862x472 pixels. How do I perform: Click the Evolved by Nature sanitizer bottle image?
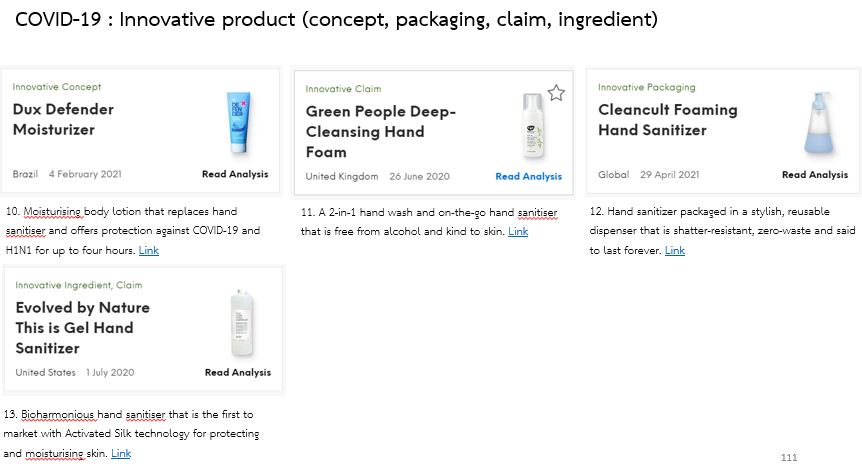pos(241,323)
